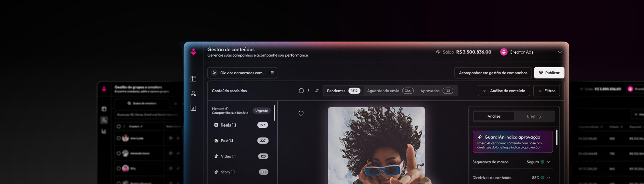Click the sparkle icon in the GuardIAn card
This screenshot has width=644, height=184.
479,137
